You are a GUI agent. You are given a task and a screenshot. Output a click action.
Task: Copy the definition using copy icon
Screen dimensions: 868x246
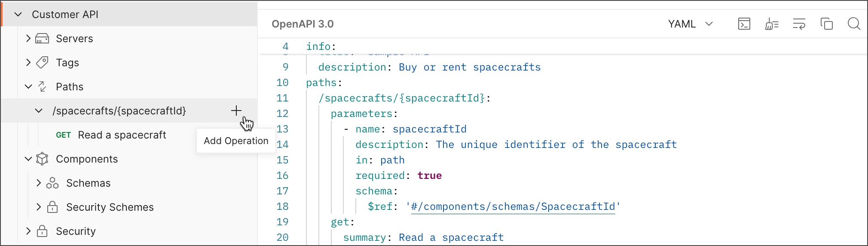[x=826, y=24]
